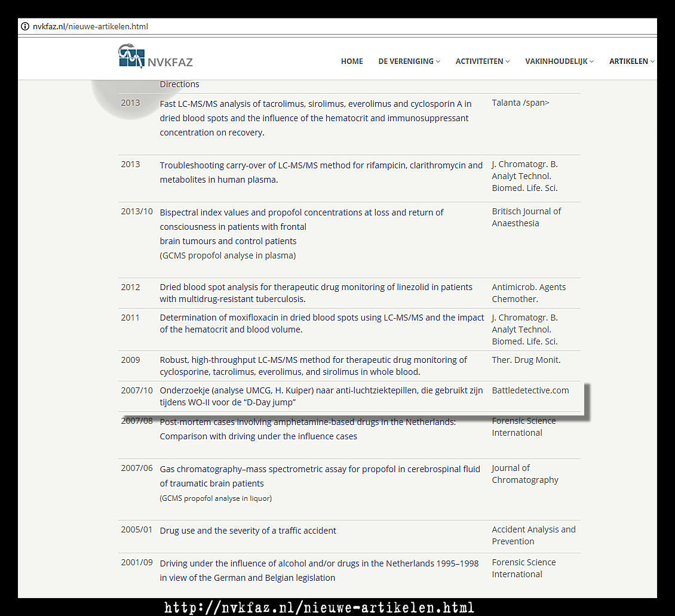Open the Battledetective.com source entry
Image resolution: width=675 pixels, height=616 pixels.
(530, 390)
